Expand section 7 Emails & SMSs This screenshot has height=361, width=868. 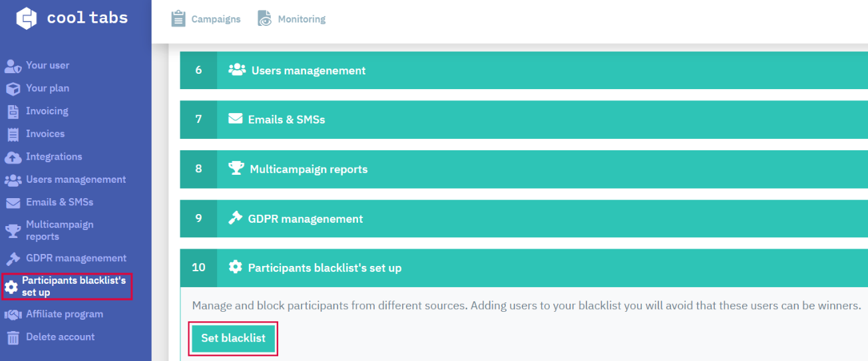click(524, 120)
